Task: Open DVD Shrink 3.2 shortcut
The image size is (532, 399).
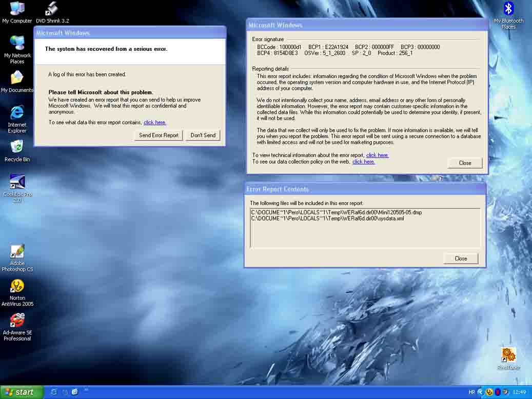Action: [52, 9]
